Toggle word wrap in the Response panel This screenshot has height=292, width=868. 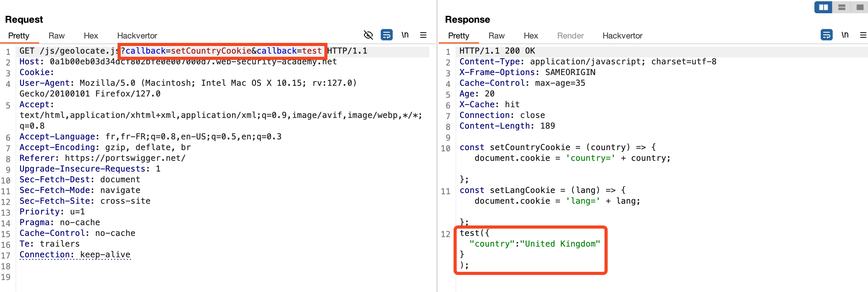826,35
